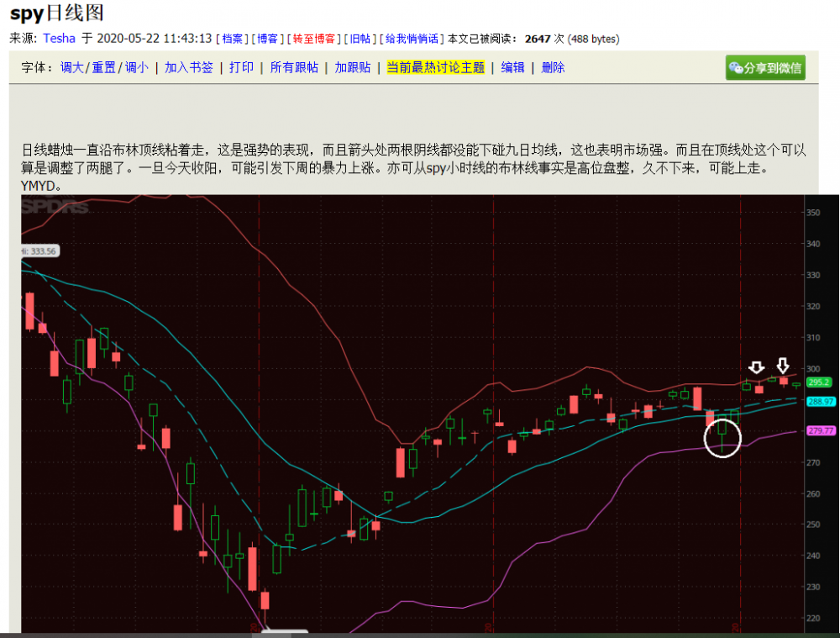Open the 旧帖 link

[360, 39]
